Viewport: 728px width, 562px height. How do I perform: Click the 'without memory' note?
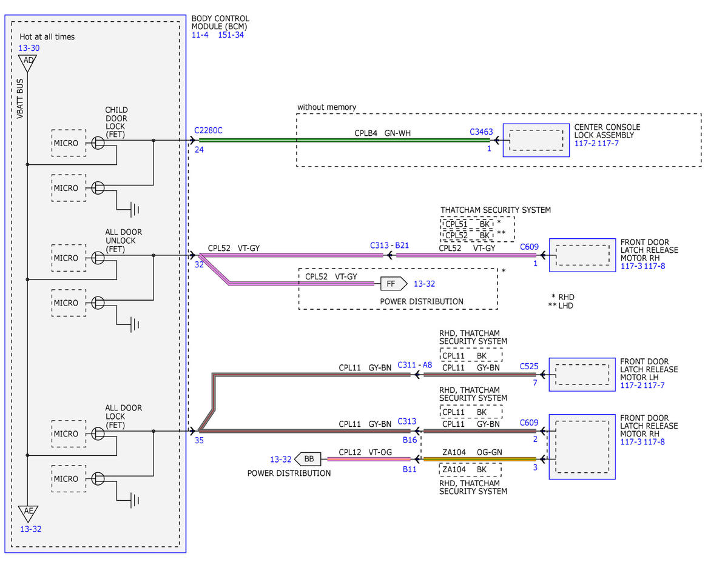(326, 107)
